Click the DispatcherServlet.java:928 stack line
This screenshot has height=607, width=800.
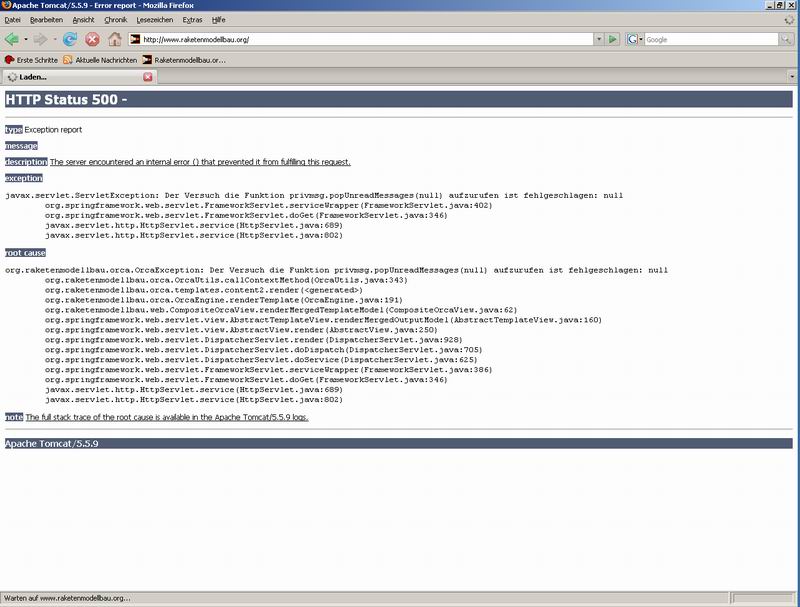click(254, 340)
